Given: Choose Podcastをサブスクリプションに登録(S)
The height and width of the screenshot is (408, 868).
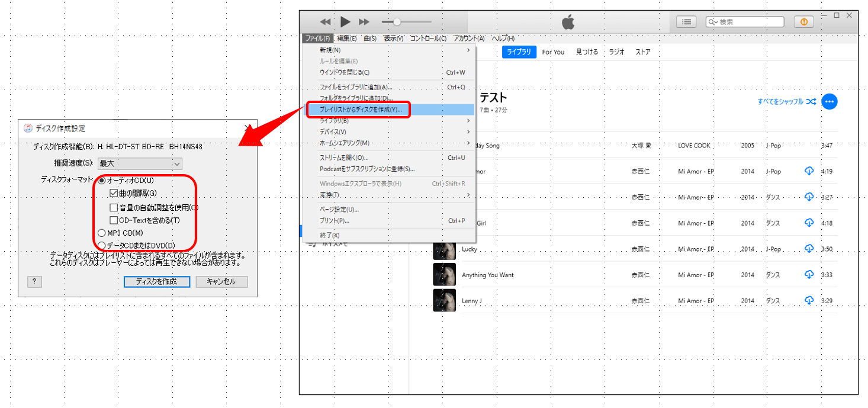Looking at the screenshot, I should click(390, 169).
